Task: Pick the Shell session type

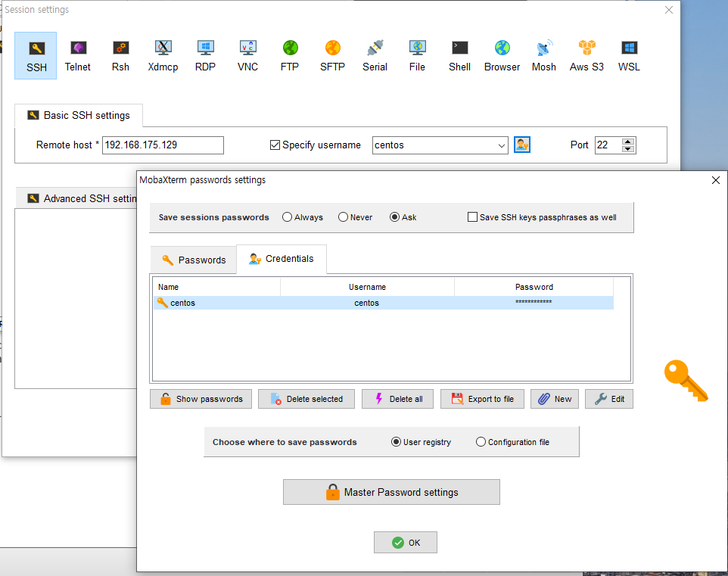Action: [459, 56]
